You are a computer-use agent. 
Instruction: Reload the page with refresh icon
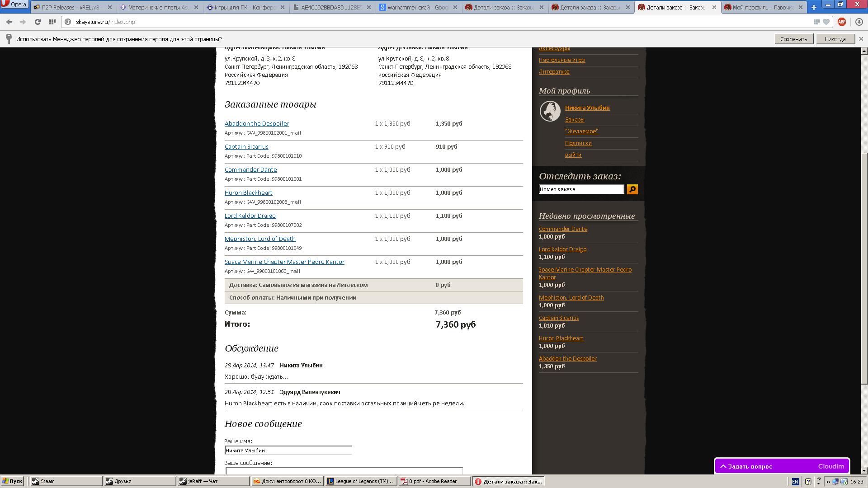(38, 22)
